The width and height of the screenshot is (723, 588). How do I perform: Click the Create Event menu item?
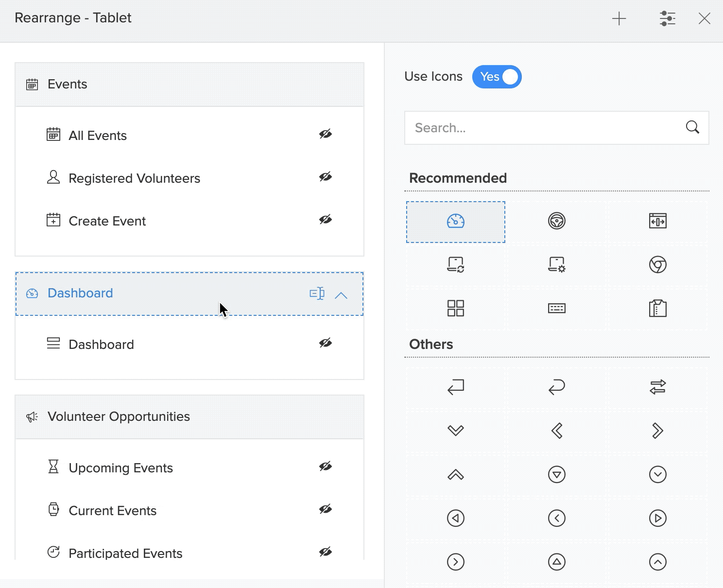click(107, 221)
